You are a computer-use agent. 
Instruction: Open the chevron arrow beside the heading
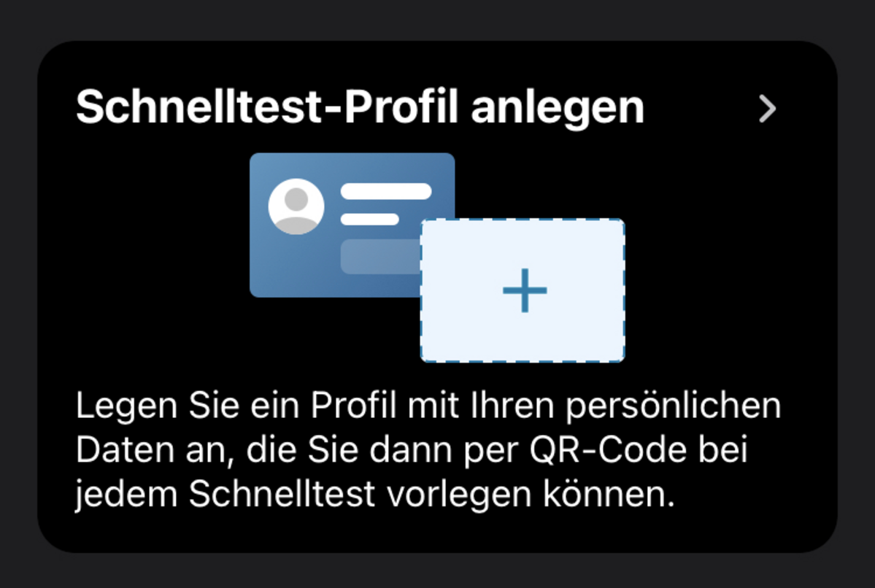[x=767, y=109]
